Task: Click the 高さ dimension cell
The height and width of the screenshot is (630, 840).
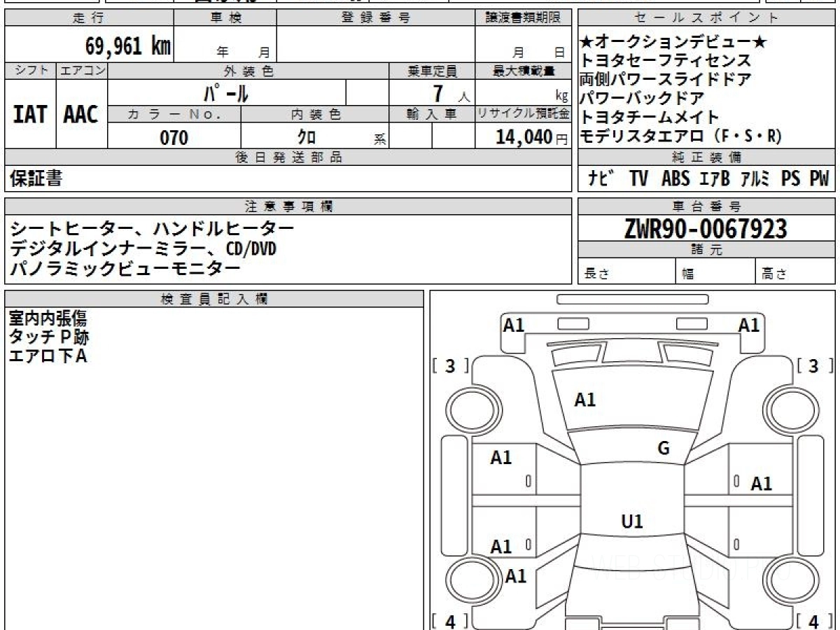Action: [x=795, y=272]
